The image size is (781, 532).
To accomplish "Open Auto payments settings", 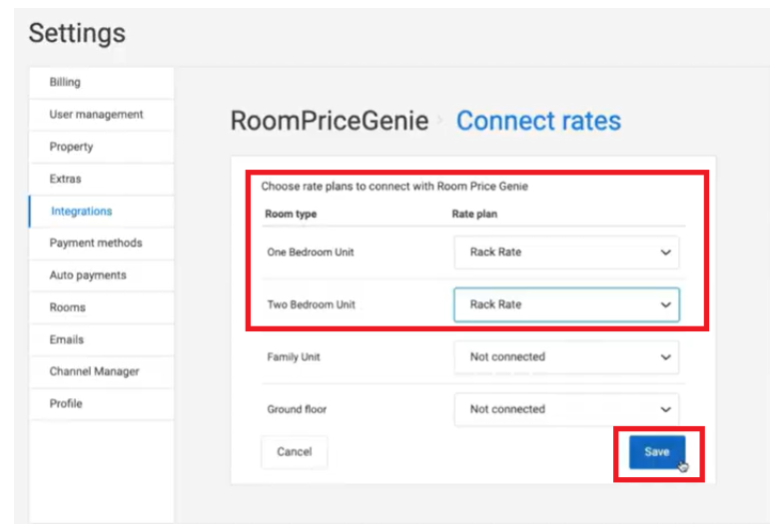I will [x=88, y=275].
